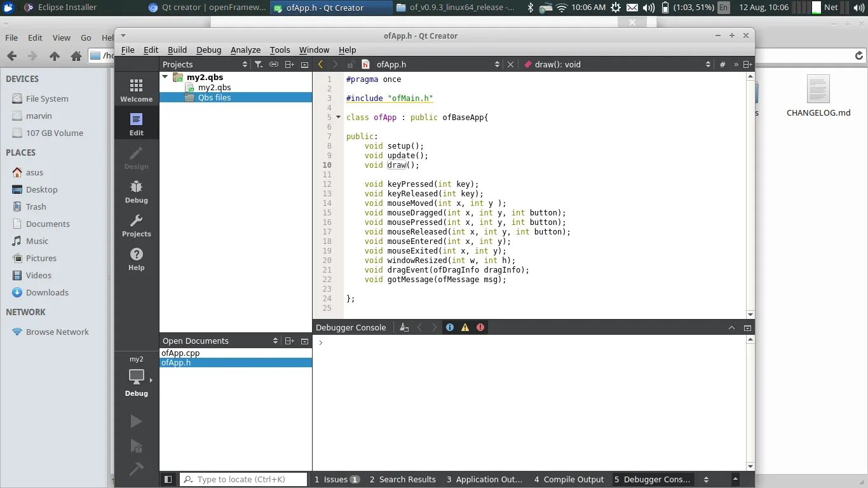The image size is (868, 488).
Task: Click the green Run button
Action: (136, 421)
